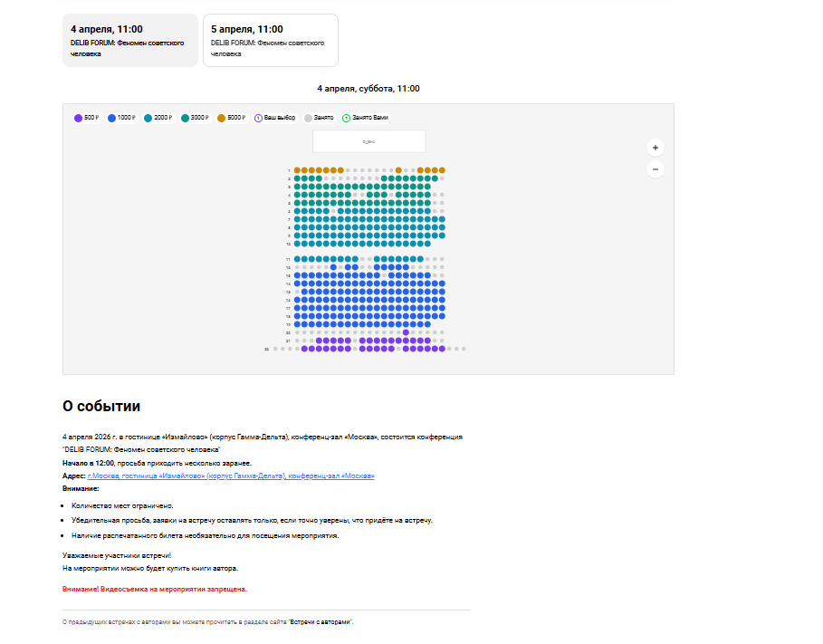Viewport: 823px width, 644px height.
Task: Pick the leftmost gold seat in row 1
Action: pyautogui.click(x=297, y=170)
